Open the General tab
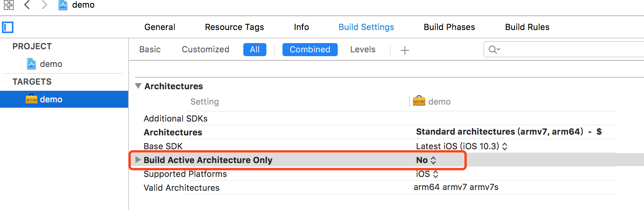Screen dimensions: 644x210 click(160, 27)
